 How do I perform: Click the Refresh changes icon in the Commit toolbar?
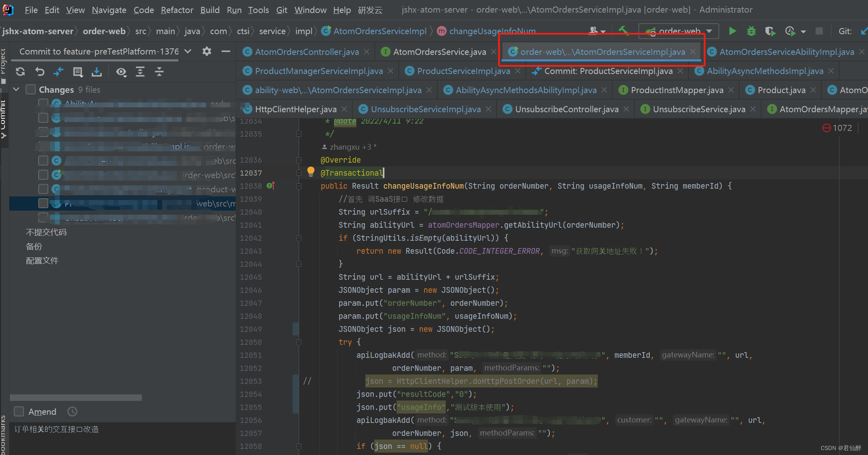(20, 72)
